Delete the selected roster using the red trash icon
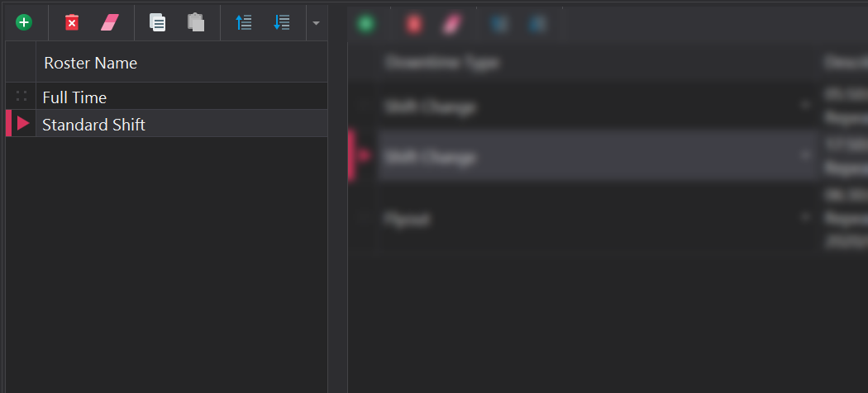 [x=72, y=22]
